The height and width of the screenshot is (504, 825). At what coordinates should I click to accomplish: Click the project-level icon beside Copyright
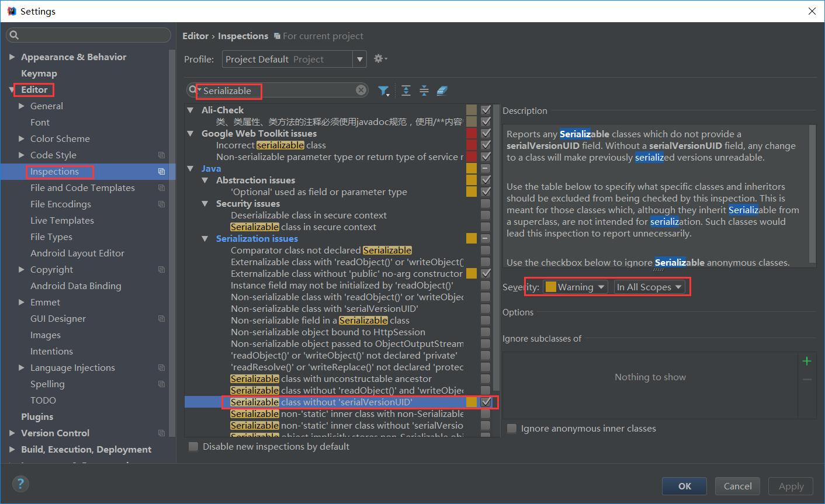click(161, 270)
